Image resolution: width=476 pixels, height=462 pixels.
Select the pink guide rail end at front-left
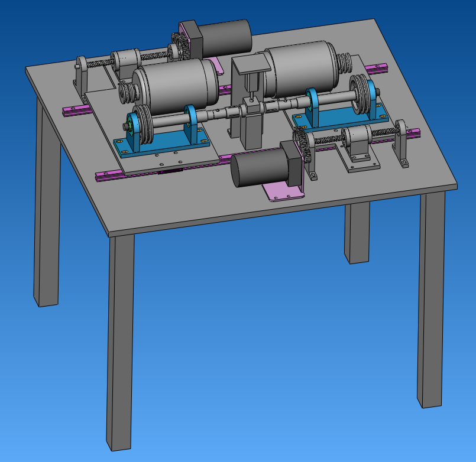(110, 176)
